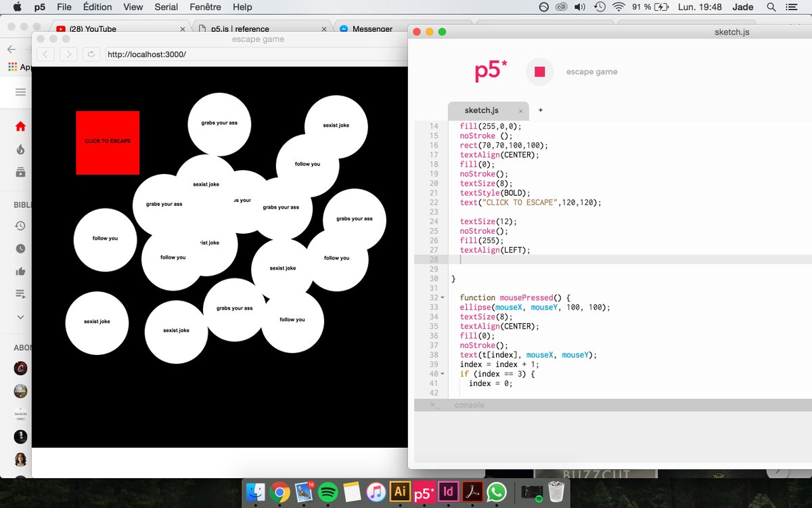Viewport: 812px width, 508px height.
Task: Open Adobe InDesign from the Dock
Action: [448, 492]
